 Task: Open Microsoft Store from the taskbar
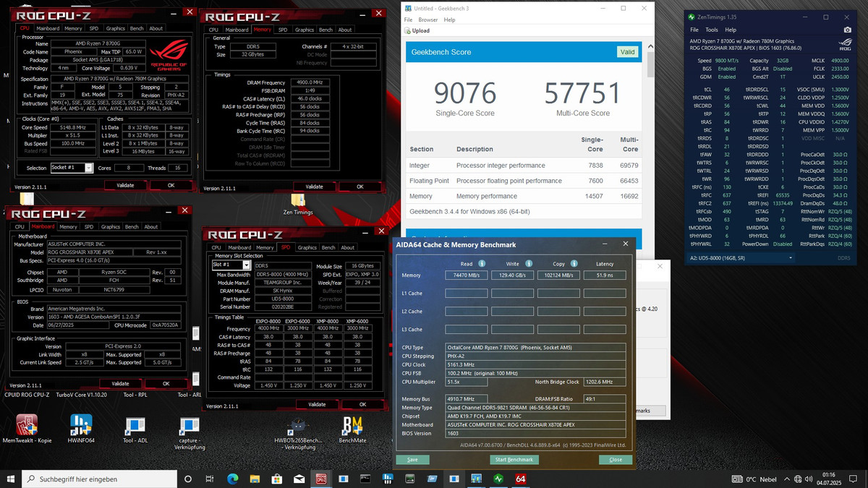pyautogui.click(x=276, y=479)
